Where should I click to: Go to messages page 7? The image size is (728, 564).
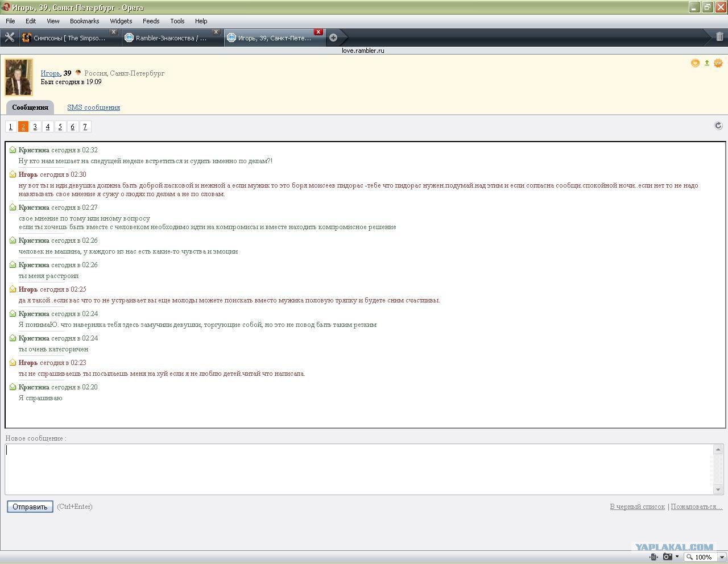(x=85, y=127)
